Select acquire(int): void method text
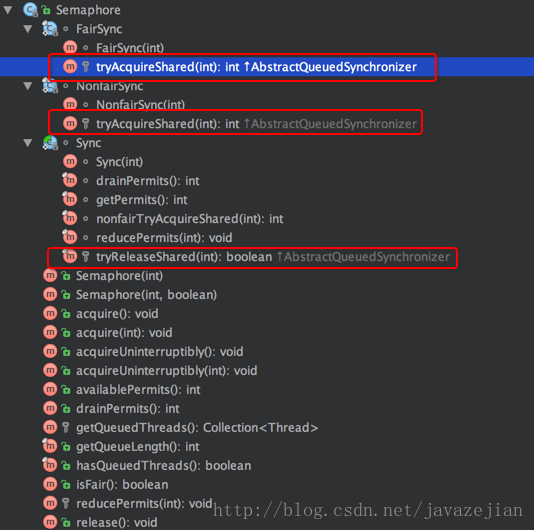The width and height of the screenshot is (534, 530). tap(124, 332)
